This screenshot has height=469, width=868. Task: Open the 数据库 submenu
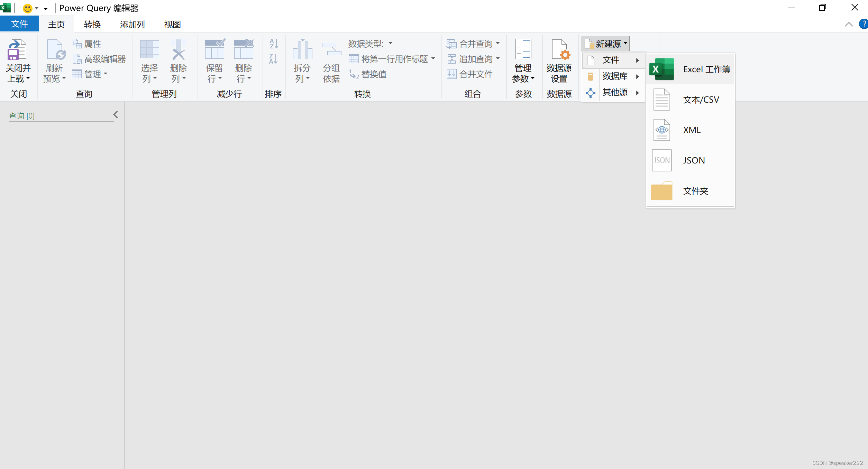click(x=614, y=76)
